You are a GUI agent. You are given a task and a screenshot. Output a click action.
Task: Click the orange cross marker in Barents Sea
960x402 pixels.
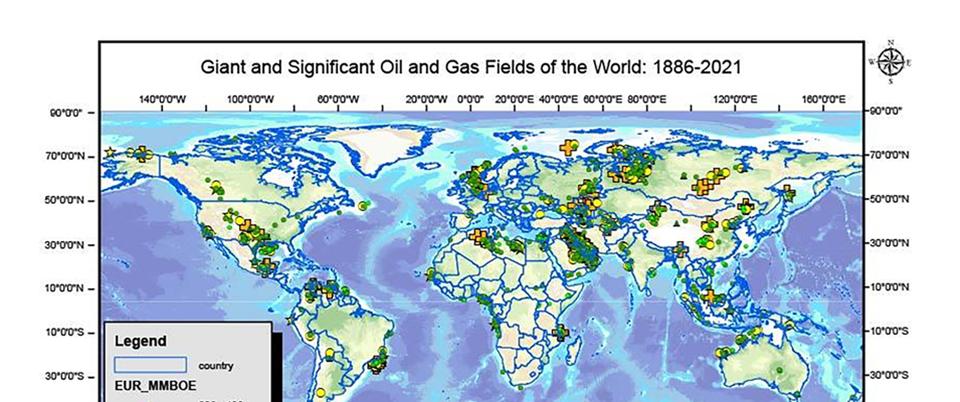point(570,148)
